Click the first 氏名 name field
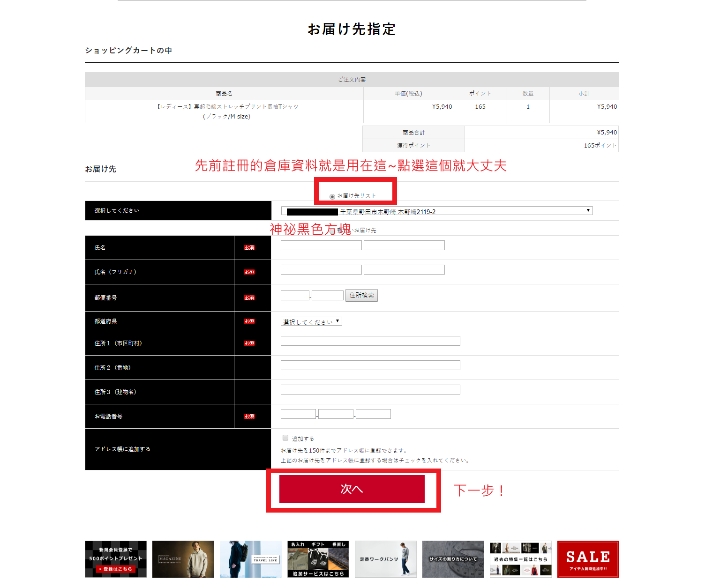 coord(321,246)
